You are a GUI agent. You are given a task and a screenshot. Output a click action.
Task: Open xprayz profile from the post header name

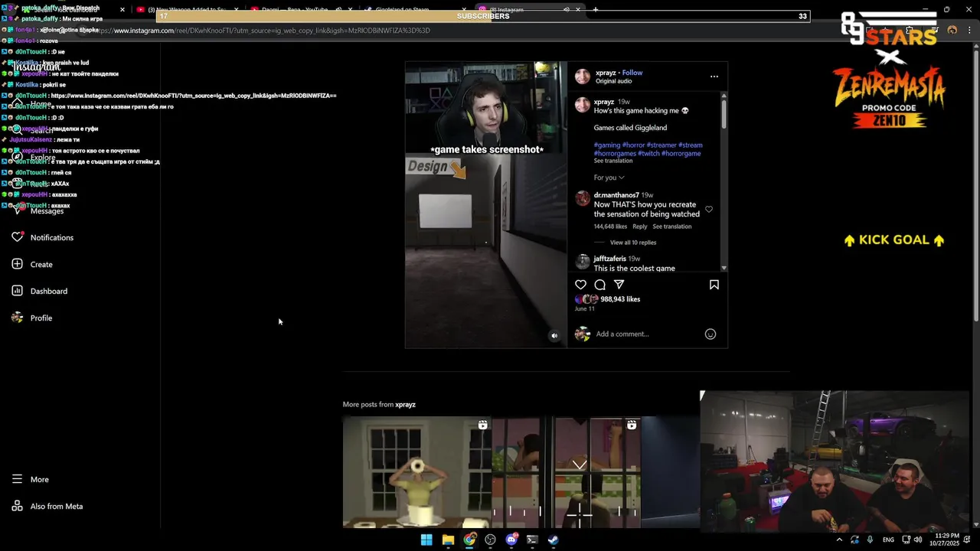coord(606,73)
